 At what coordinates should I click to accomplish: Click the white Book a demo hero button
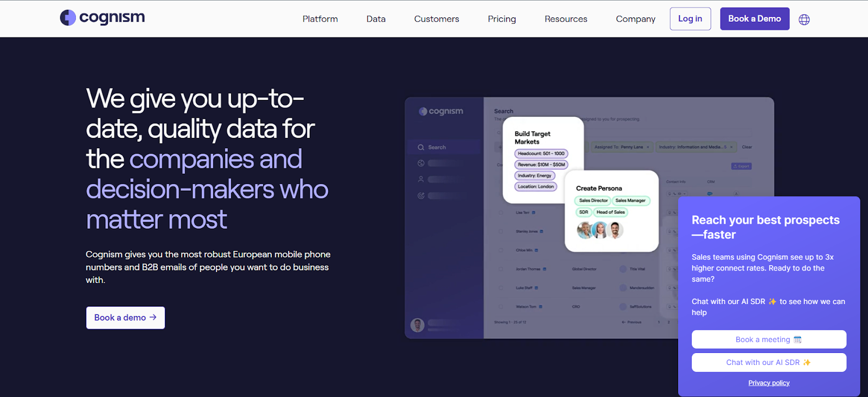tap(125, 318)
